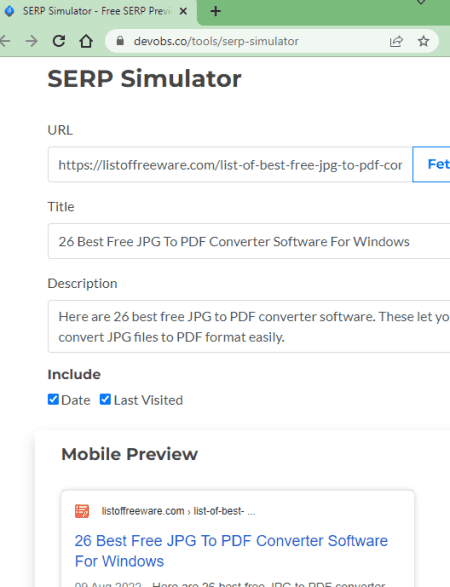The image size is (450, 587).
Task: Click the padlock site info icon
Action: tap(120, 41)
